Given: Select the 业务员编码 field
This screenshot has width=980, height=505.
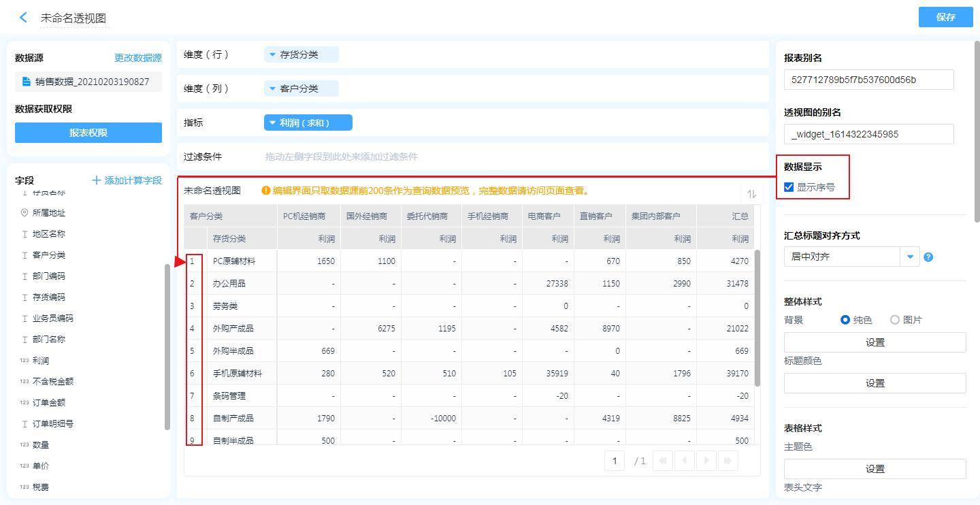Looking at the screenshot, I should point(52,319).
